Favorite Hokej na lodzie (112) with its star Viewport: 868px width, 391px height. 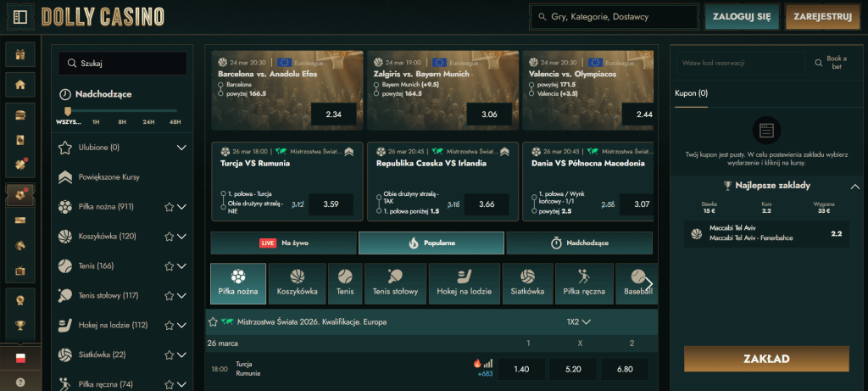click(170, 325)
